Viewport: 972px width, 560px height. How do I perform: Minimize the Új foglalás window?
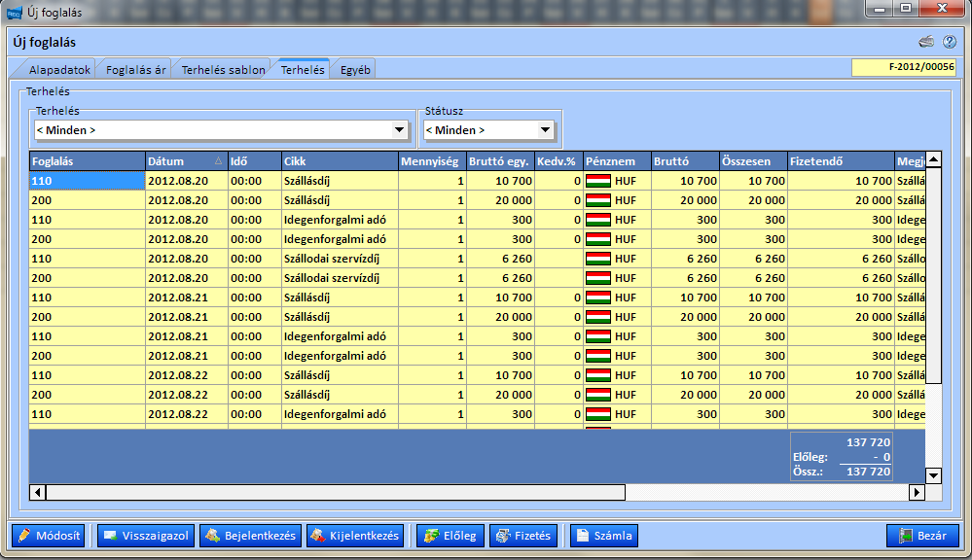click(x=879, y=9)
